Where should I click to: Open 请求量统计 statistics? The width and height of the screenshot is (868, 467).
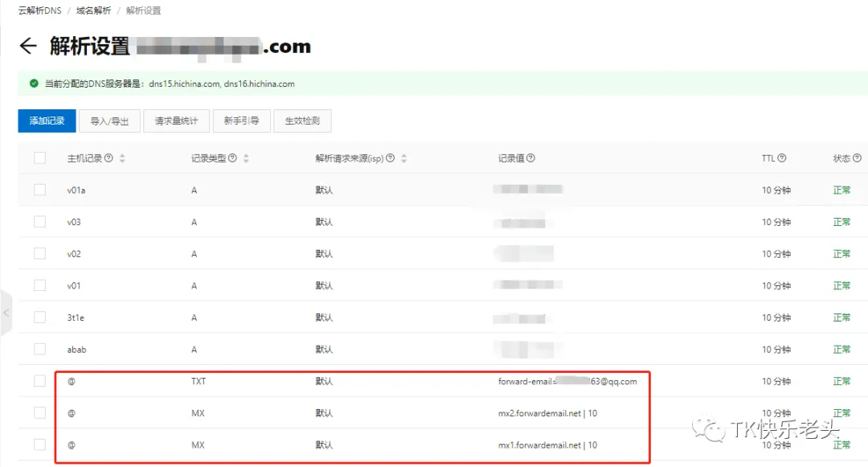[177, 121]
